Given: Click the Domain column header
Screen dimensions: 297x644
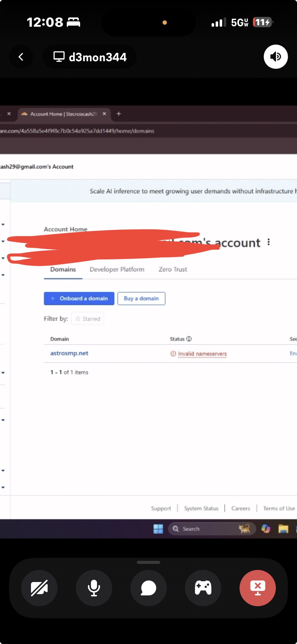Looking at the screenshot, I should point(59,339).
